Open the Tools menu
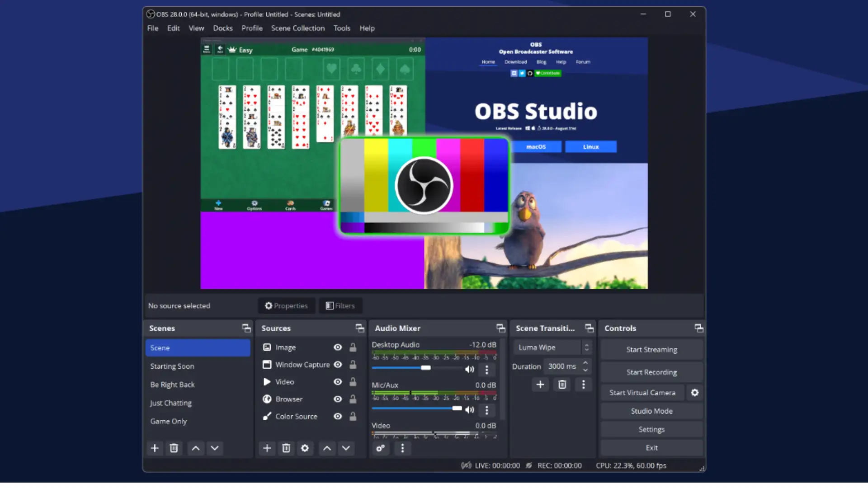The image size is (868, 488). point(342,28)
